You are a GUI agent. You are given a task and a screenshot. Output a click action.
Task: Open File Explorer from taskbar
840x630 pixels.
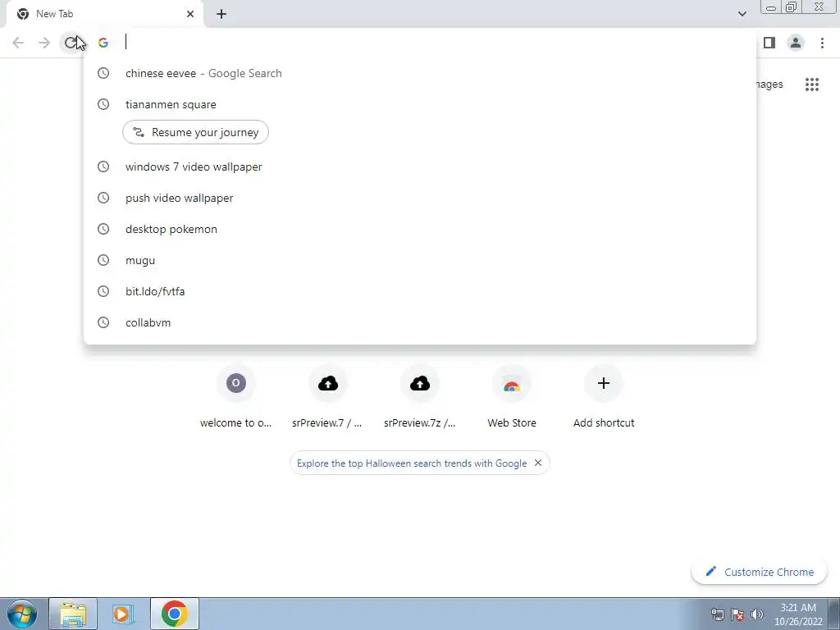tap(73, 614)
